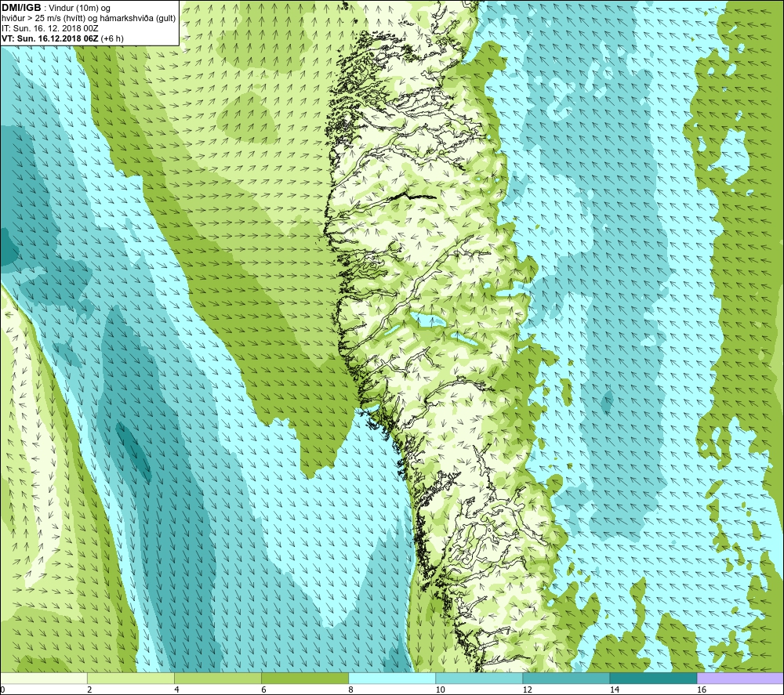Click the legend value '0'

2,690
